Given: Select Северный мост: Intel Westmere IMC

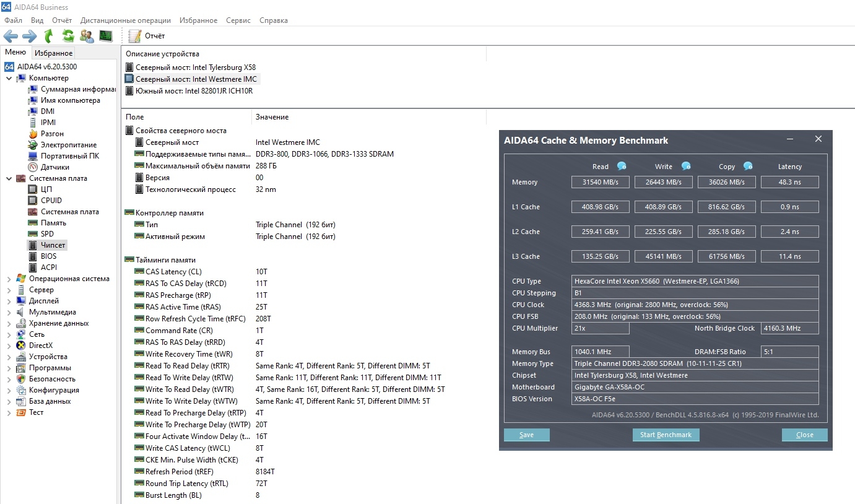Looking at the screenshot, I should coord(192,79).
